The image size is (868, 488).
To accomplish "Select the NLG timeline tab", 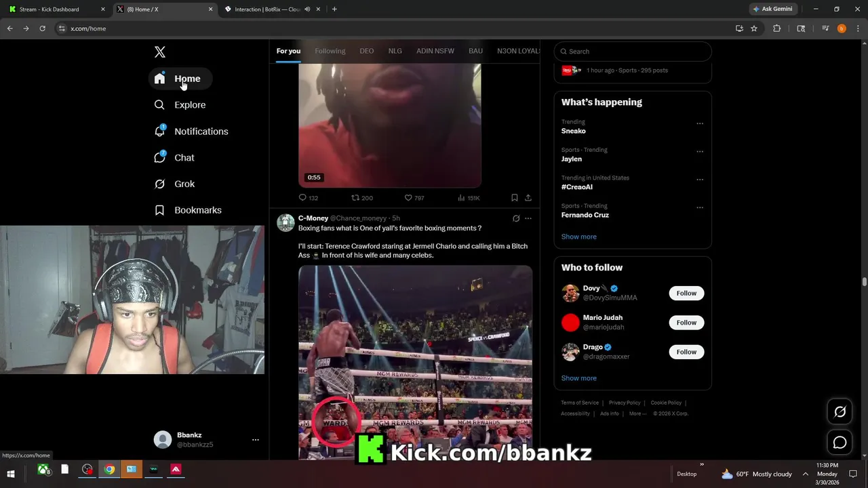I will pos(395,51).
